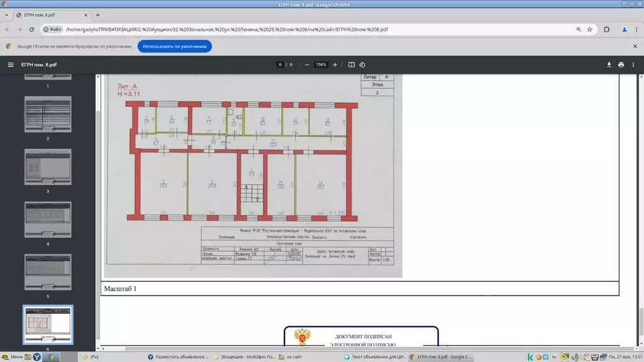Select the 'ЕГРН пом. 8.pdf' browser tab

tap(50, 14)
